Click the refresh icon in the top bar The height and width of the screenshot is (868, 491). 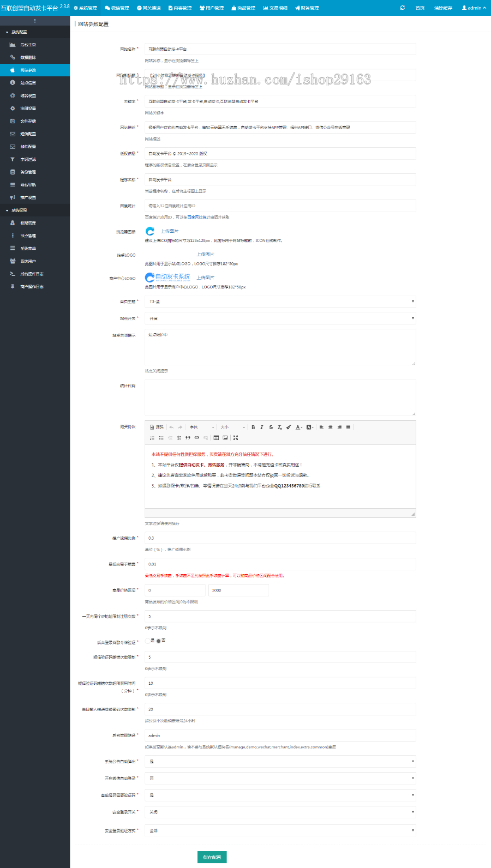(x=403, y=8)
